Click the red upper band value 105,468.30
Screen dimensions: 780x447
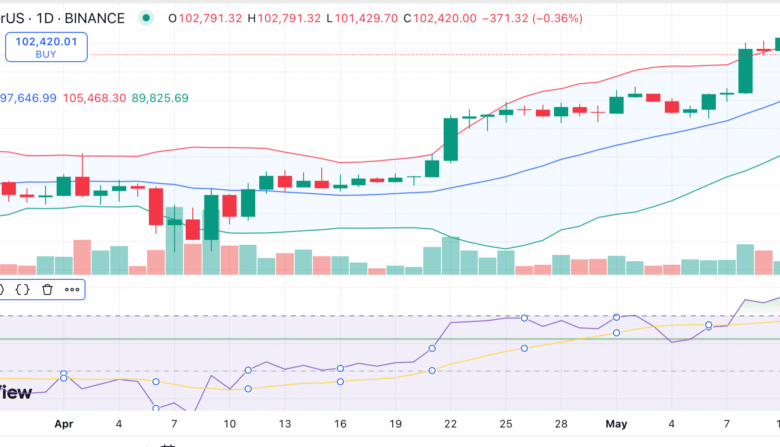tap(94, 98)
